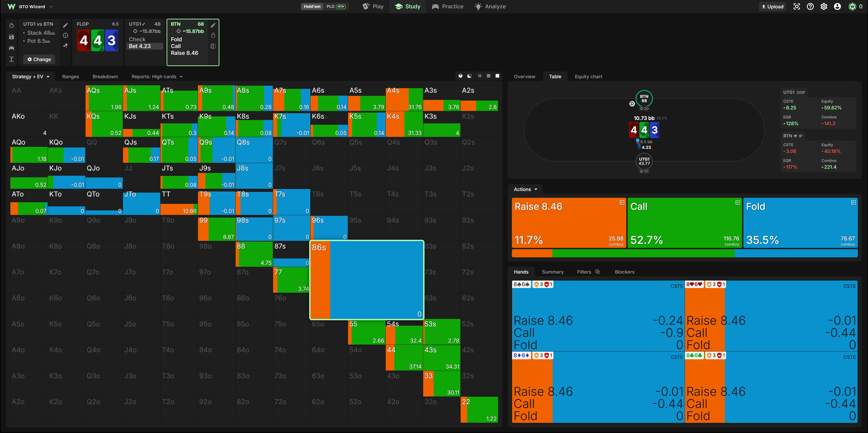Toggle the 3D cube matrix view
This screenshot has height=433, width=868.
(460, 76)
